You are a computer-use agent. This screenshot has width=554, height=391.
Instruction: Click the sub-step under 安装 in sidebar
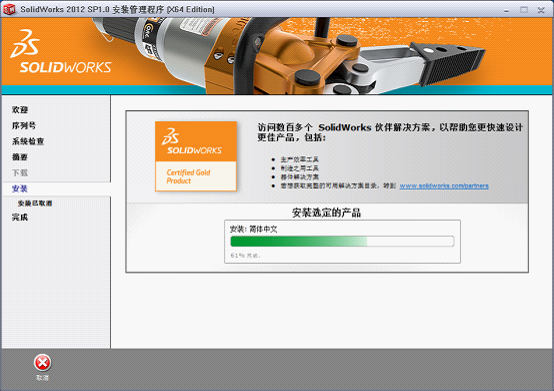(35, 203)
